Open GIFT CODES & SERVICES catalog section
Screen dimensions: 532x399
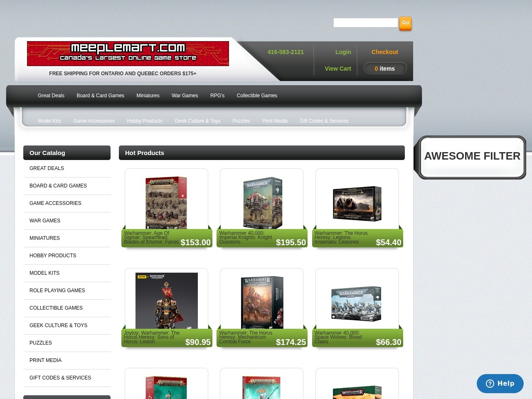[x=60, y=378]
